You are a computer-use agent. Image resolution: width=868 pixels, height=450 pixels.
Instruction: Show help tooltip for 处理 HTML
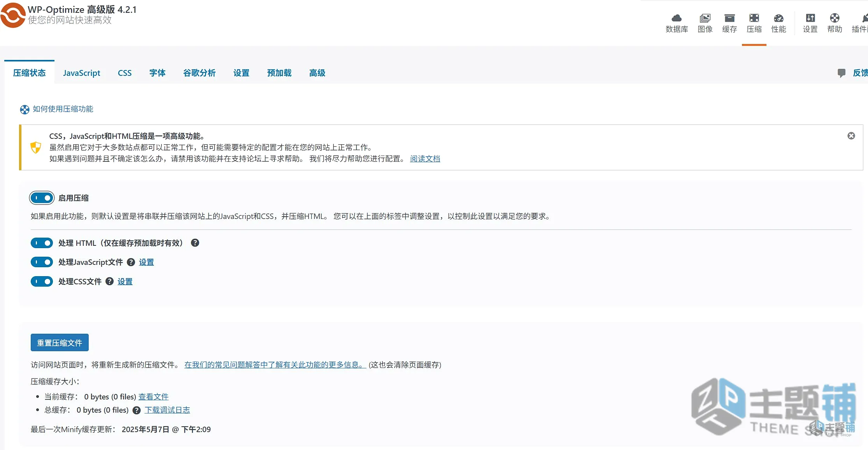pyautogui.click(x=195, y=243)
